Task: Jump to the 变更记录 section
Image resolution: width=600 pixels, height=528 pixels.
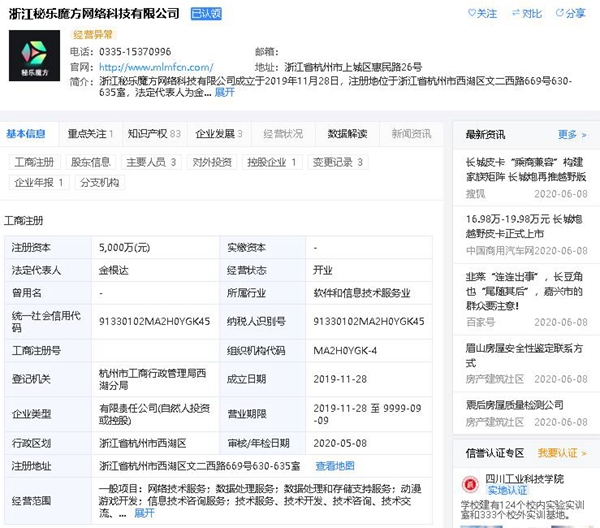Action: click(337, 162)
